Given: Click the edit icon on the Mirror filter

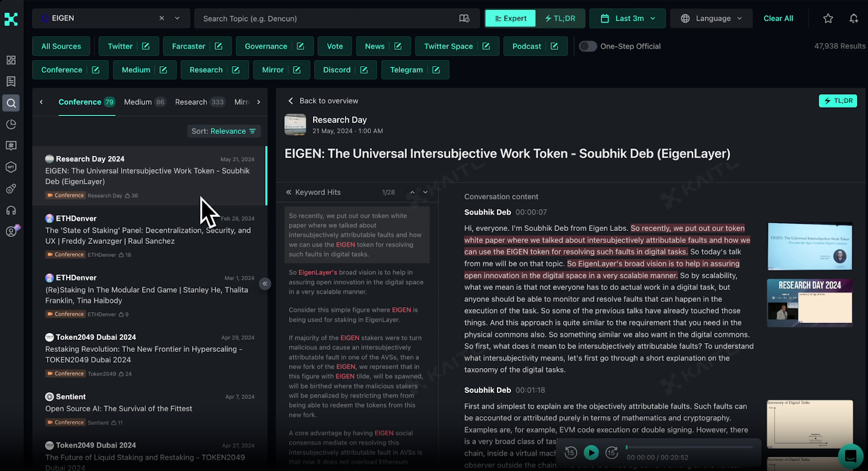Looking at the screenshot, I should (297, 70).
